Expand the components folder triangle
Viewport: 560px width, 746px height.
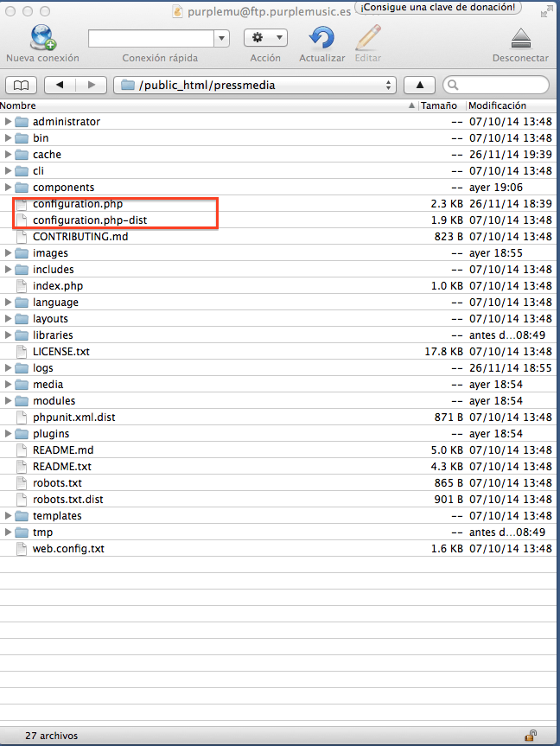(8, 187)
